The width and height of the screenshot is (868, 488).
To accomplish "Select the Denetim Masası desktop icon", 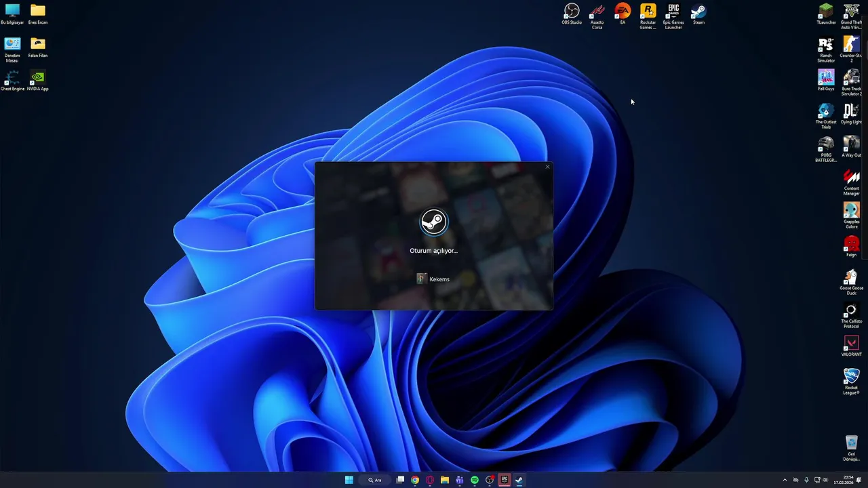I will [x=12, y=49].
